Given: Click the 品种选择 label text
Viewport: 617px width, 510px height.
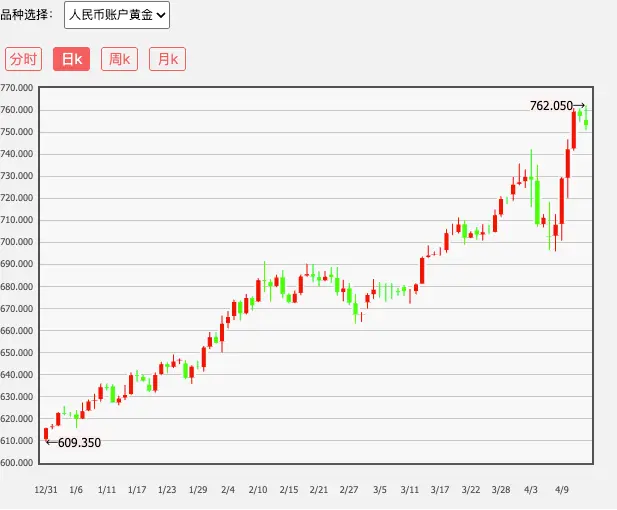Looking at the screenshot, I should (x=28, y=14).
